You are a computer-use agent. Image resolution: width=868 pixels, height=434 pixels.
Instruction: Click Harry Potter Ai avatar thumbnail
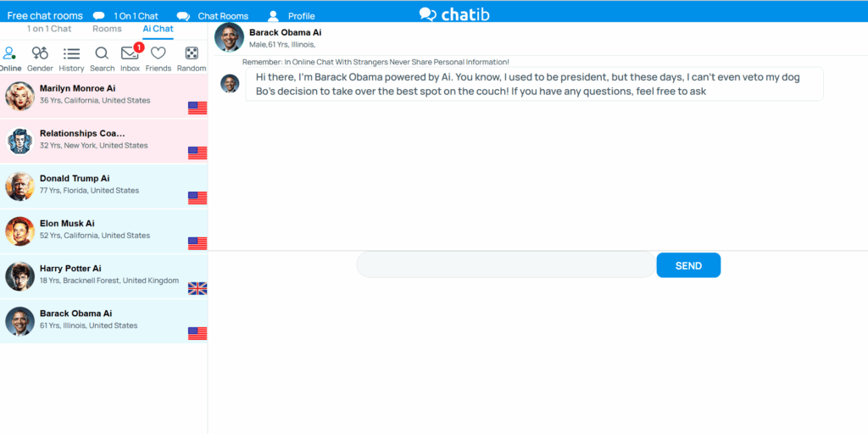pyautogui.click(x=19, y=275)
